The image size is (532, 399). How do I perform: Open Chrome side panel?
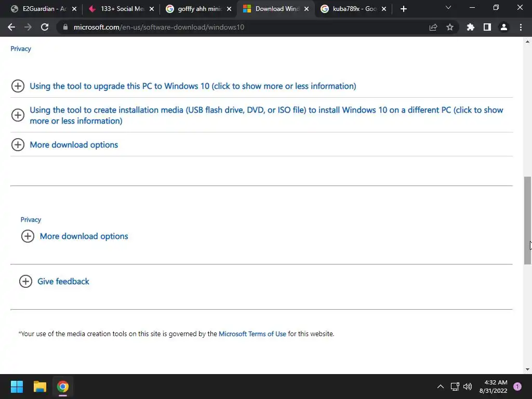tap(487, 27)
